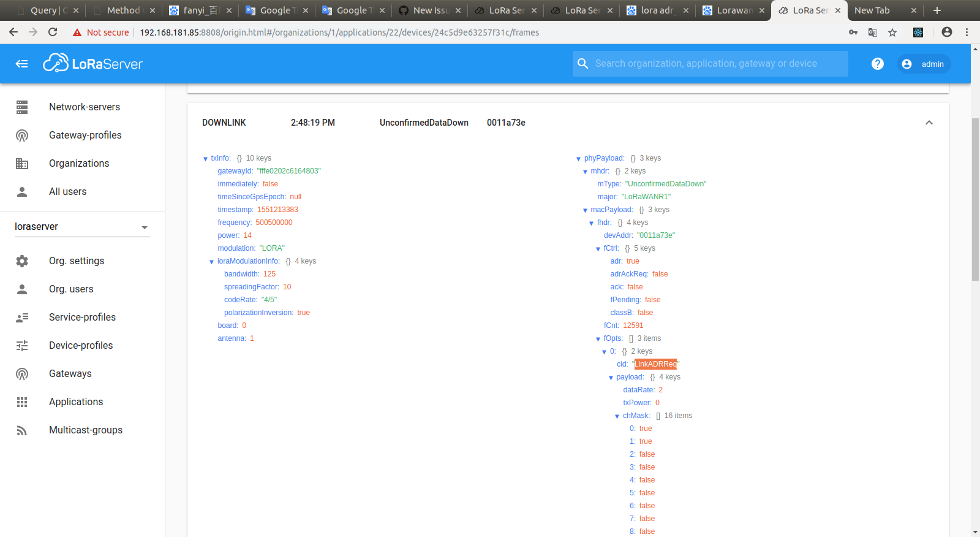Click the translate page icon
The width and height of the screenshot is (980, 537).
873,32
